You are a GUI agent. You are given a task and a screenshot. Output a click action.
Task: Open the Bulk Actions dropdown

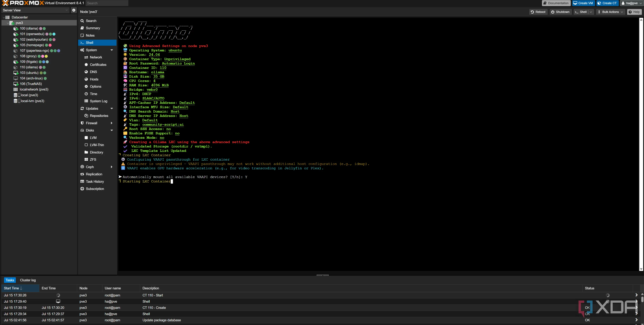[x=610, y=12]
